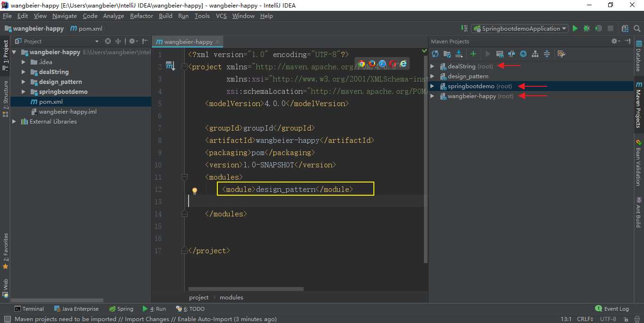Image resolution: width=644 pixels, height=323 pixels.
Task: Collapse the modules fold marker line 11
Action: 185,177
